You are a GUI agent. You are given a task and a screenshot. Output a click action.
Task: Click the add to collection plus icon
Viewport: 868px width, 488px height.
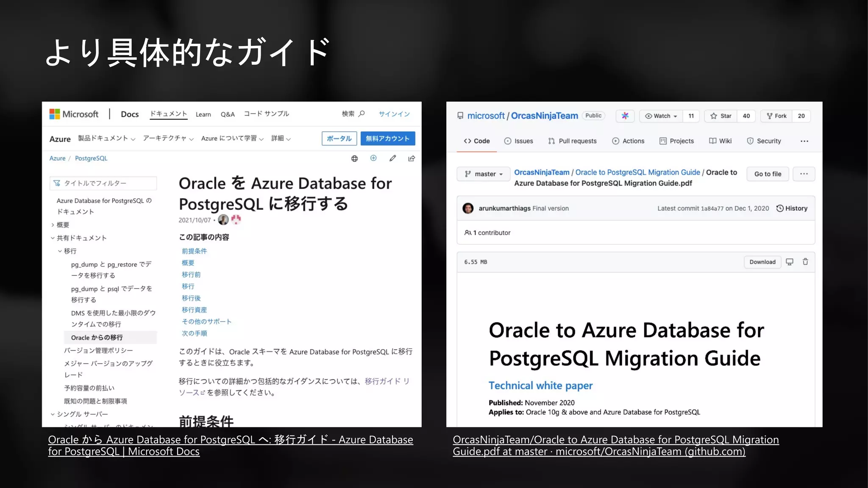(x=373, y=158)
